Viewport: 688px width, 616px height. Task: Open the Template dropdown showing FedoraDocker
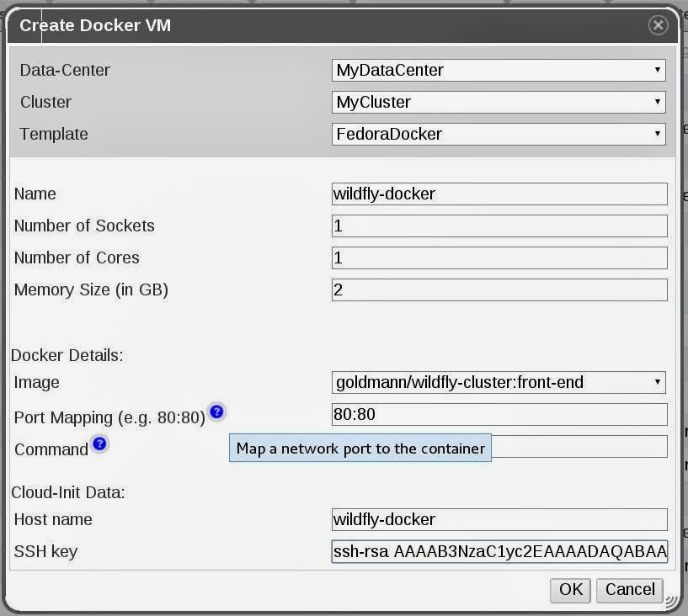point(499,135)
